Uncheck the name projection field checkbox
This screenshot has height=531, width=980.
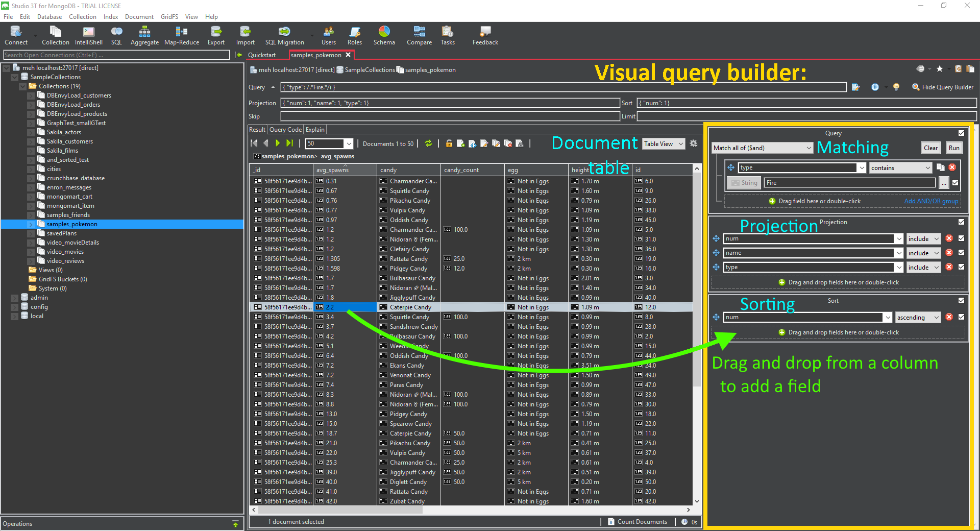(x=961, y=253)
